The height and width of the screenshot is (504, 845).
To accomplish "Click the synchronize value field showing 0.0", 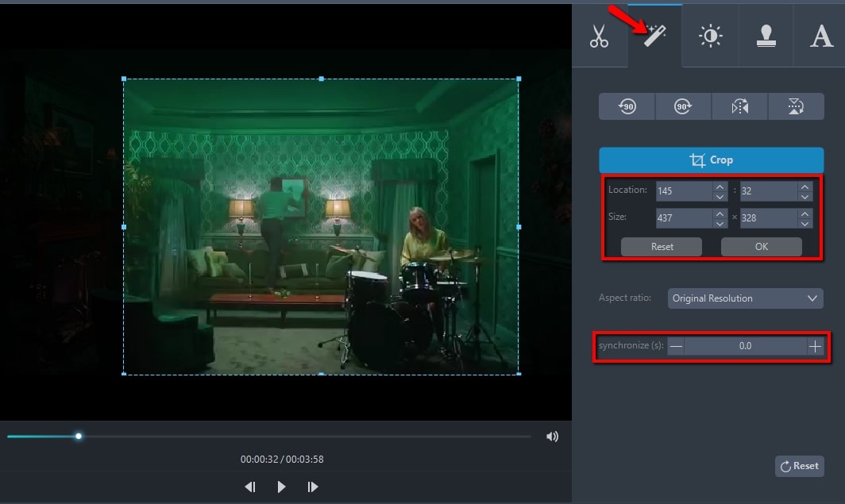I will (745, 346).
